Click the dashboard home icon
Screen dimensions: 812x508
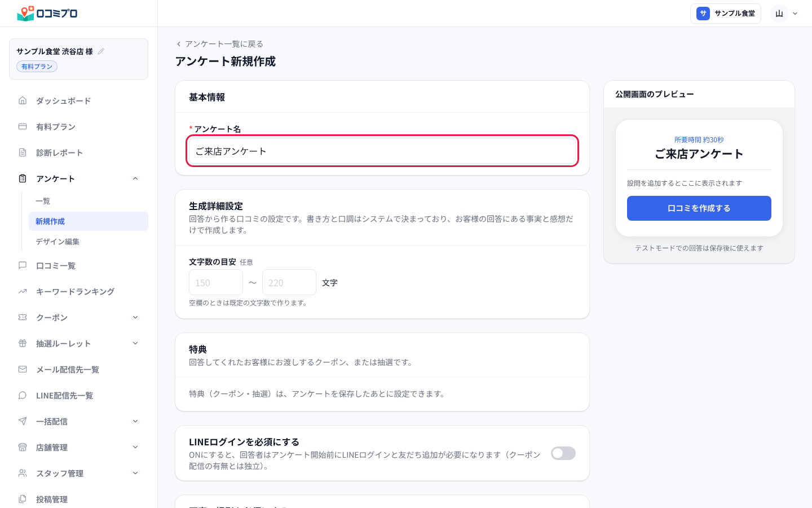(x=23, y=100)
